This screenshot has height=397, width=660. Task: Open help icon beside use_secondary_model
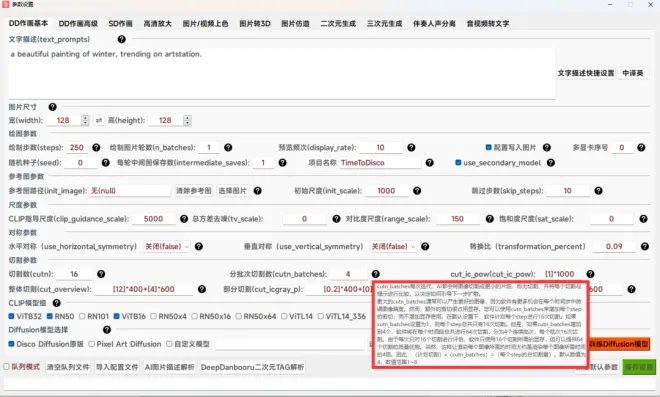[x=551, y=163]
